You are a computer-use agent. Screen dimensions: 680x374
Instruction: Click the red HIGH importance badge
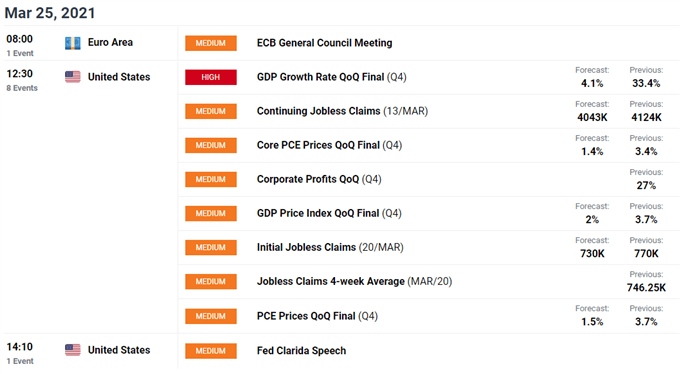211,77
